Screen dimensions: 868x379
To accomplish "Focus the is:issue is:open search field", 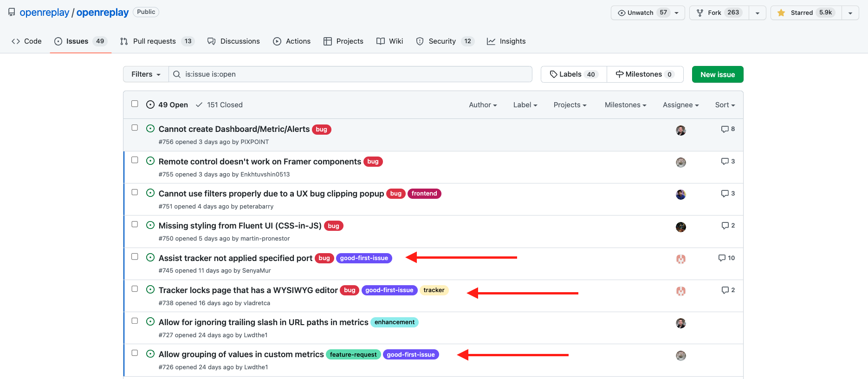I will tap(350, 74).
